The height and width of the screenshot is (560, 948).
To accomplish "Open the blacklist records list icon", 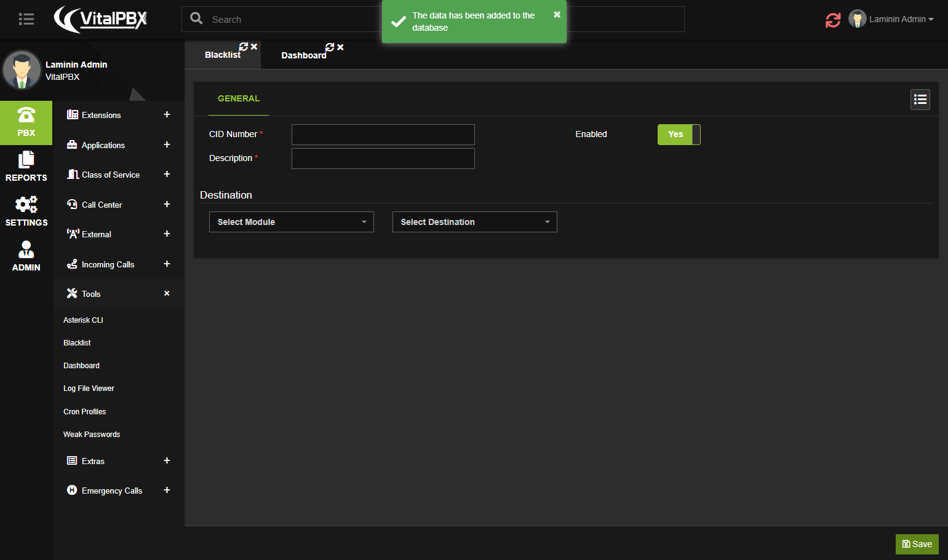I will click(x=920, y=100).
